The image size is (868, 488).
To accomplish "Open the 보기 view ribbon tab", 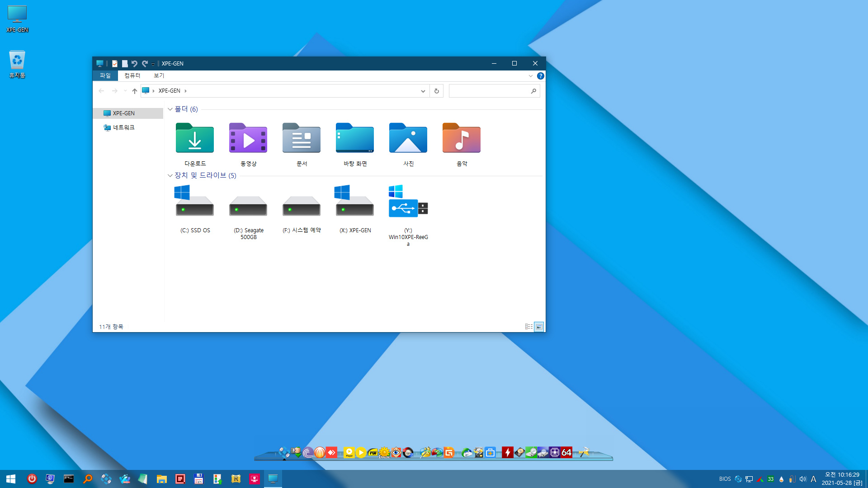I will point(159,75).
